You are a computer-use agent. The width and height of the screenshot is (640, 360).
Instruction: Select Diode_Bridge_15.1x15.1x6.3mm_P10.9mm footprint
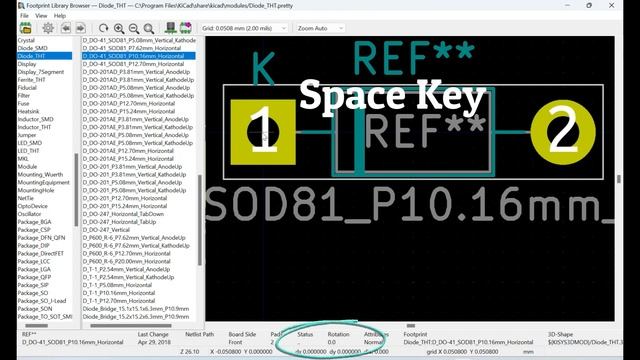coord(136,309)
